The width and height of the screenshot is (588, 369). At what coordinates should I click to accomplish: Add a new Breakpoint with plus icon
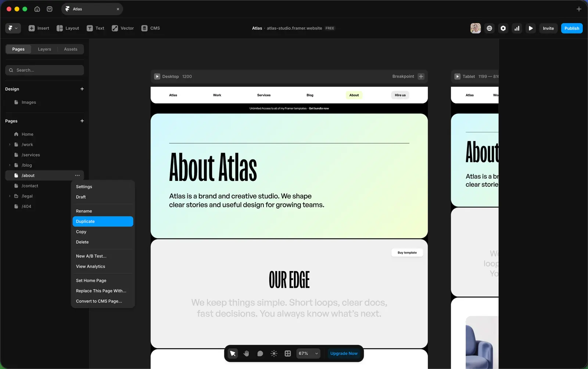[x=421, y=76]
